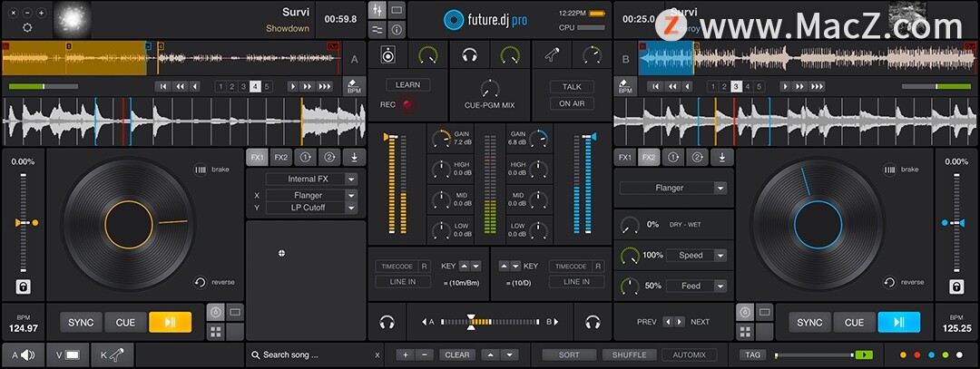The height and width of the screenshot is (369, 980).
Task: Select deck B FX1 tab
Action: click(625, 158)
